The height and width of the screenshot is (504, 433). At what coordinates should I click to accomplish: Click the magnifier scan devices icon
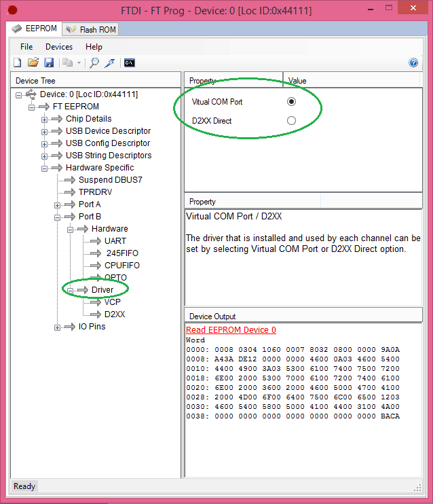coord(94,62)
